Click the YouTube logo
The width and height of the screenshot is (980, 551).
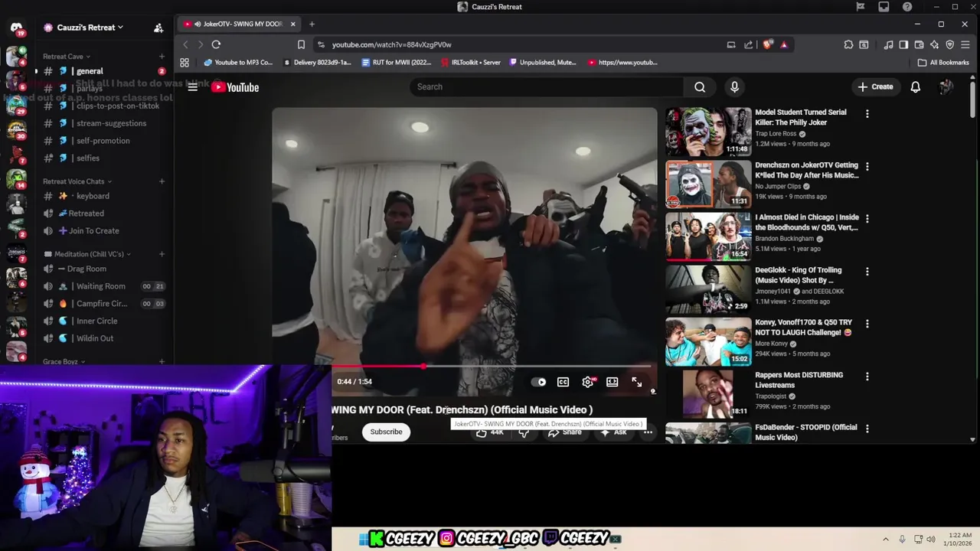point(235,87)
